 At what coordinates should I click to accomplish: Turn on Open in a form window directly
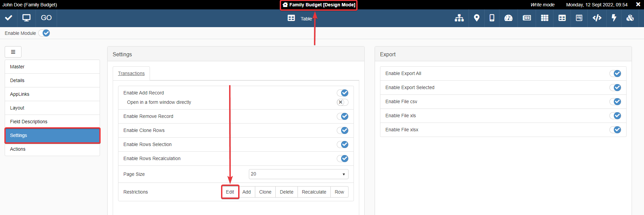[342, 102]
